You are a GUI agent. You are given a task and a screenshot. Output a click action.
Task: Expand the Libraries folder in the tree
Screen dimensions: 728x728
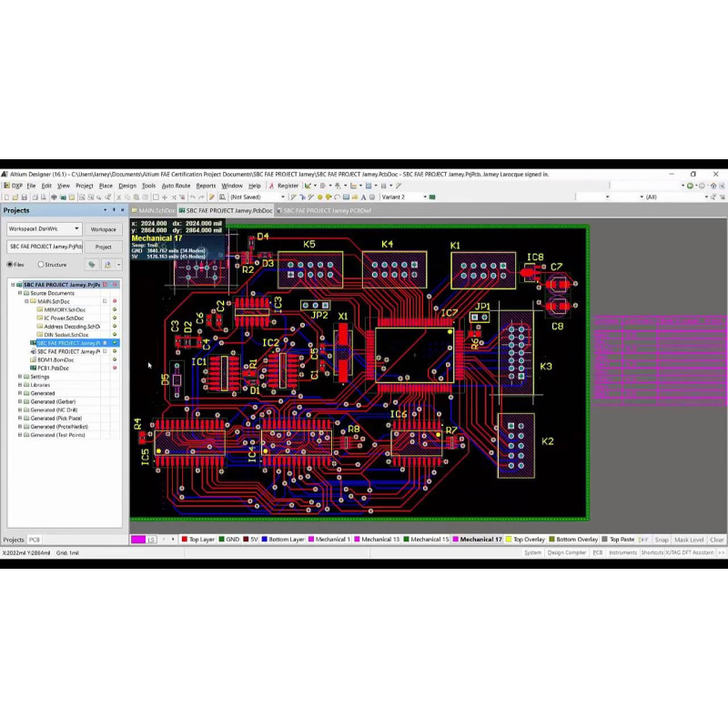click(x=20, y=385)
